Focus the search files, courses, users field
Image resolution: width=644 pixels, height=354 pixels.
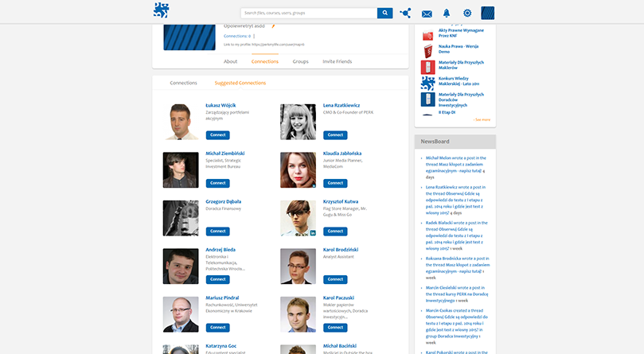pyautogui.click(x=309, y=14)
